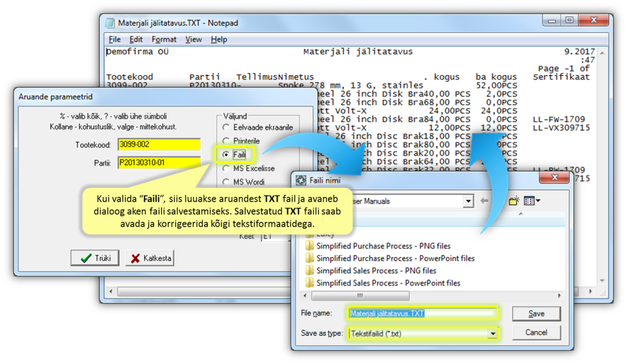Screen dimensions: 627x364
Task: Click 'LL-FW-1709' text in Notepad
Action: point(559,119)
